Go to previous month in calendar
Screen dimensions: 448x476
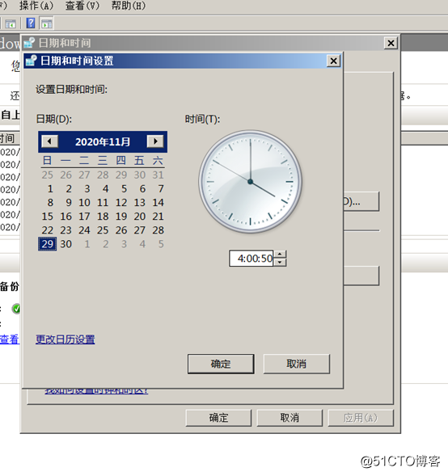coord(49,141)
